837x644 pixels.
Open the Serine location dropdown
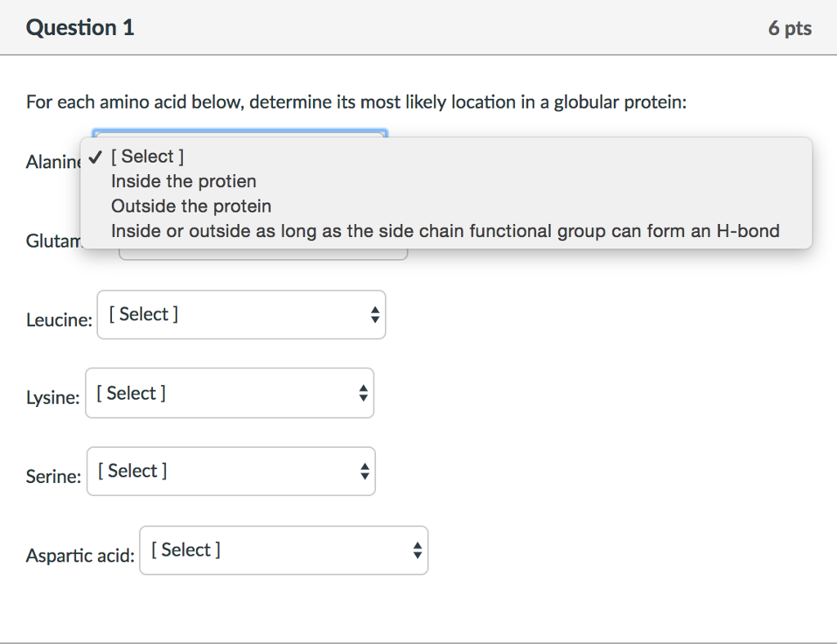click(231, 471)
